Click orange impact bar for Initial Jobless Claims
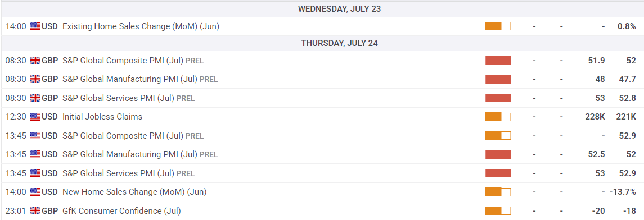The width and height of the screenshot is (644, 220). click(498, 117)
